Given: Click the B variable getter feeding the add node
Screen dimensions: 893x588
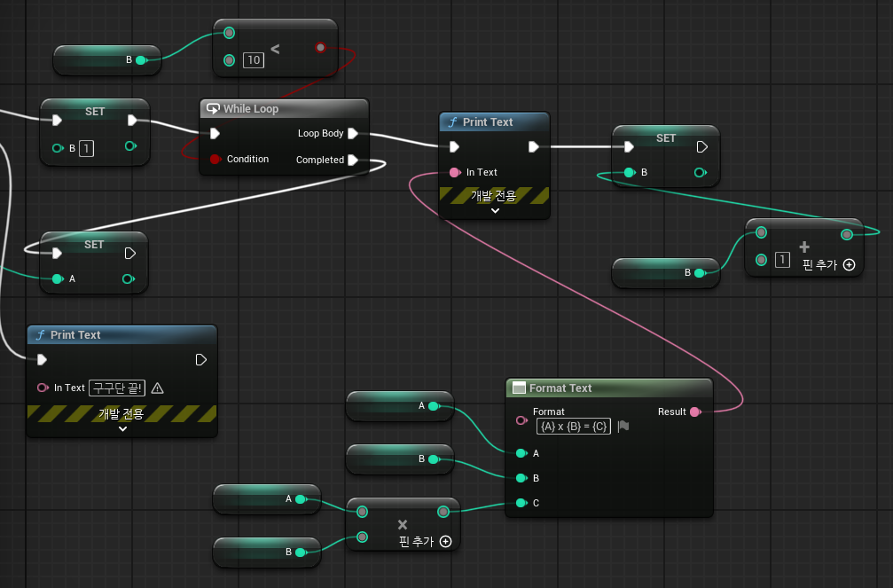Looking at the screenshot, I should coord(666,273).
